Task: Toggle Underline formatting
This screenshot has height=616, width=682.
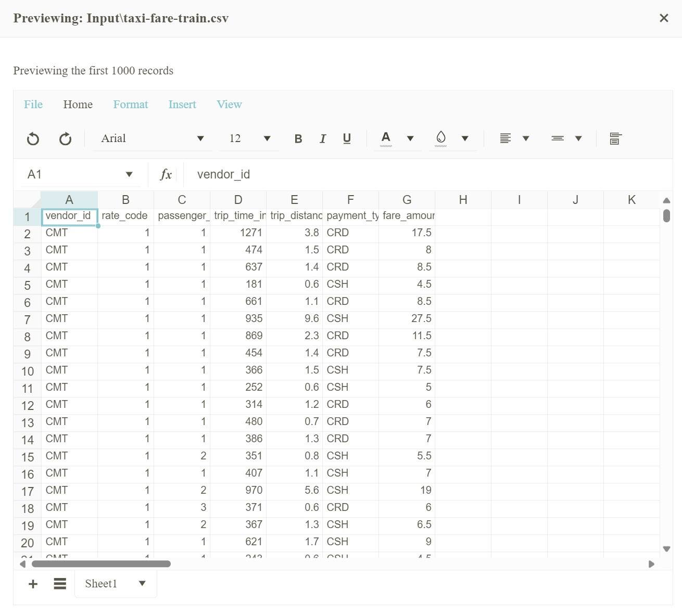Action: point(347,139)
